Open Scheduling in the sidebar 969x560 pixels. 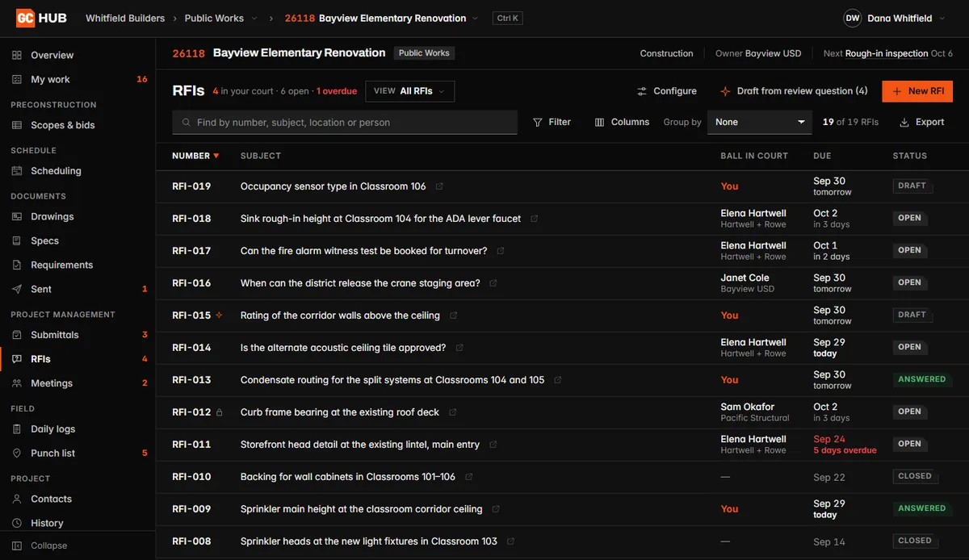78,171
